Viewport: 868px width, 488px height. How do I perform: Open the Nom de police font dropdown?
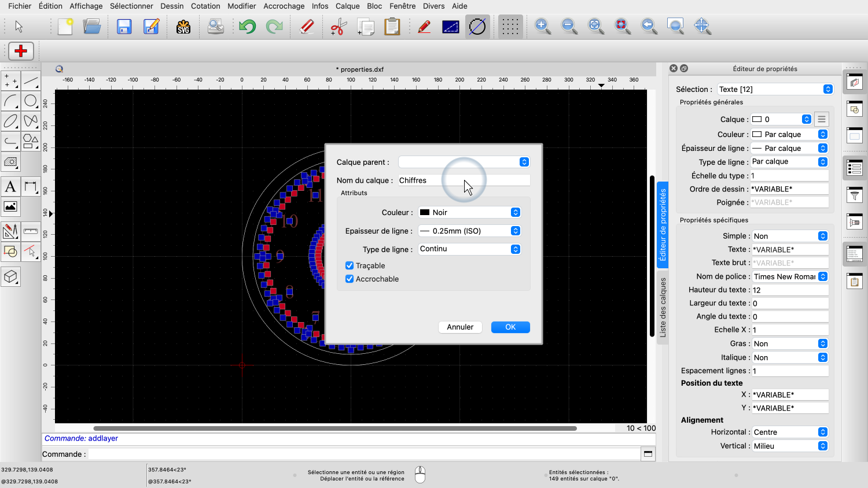tap(790, 277)
